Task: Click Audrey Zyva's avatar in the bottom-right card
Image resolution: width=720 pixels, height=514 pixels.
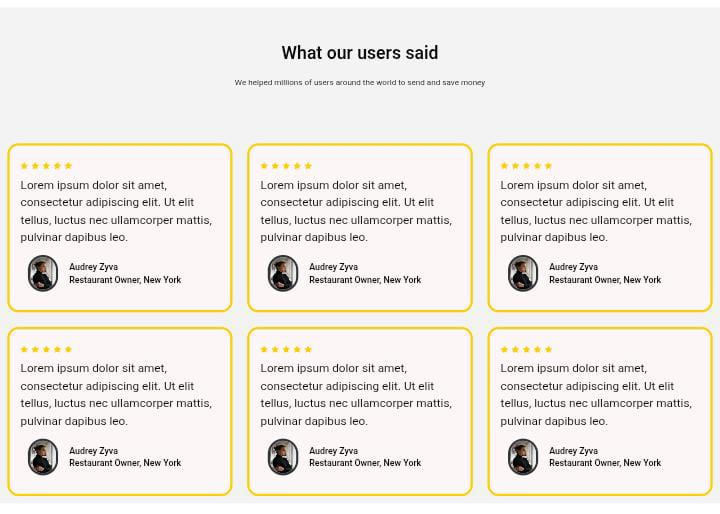Action: point(523,457)
